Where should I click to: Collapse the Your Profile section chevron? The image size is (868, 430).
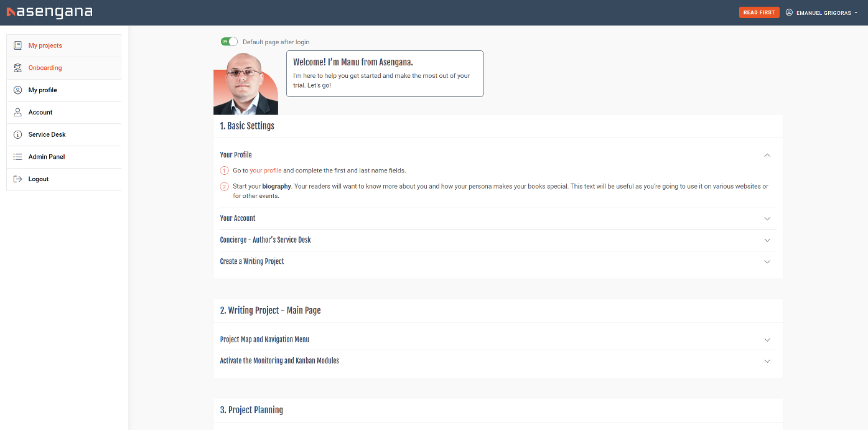(x=767, y=155)
